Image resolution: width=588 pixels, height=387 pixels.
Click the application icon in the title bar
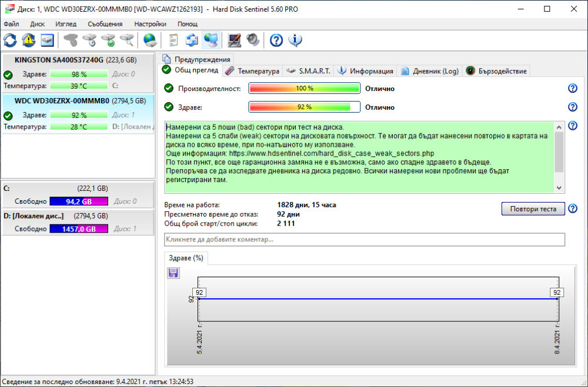[10, 9]
